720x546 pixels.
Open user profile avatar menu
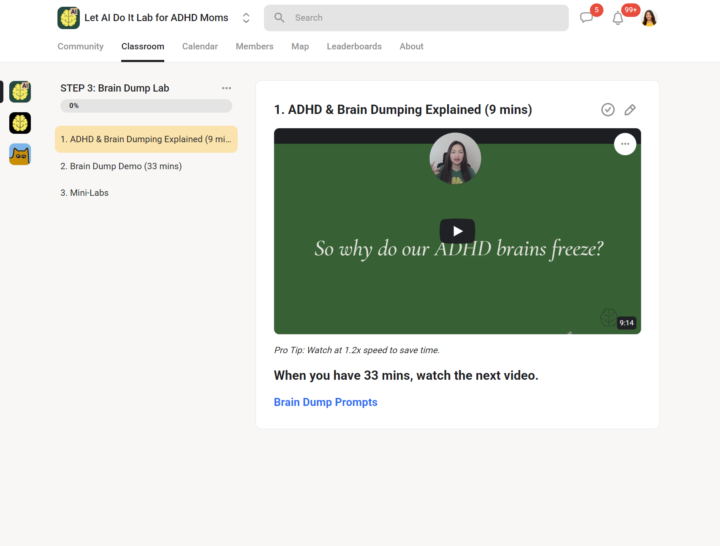tap(649, 18)
